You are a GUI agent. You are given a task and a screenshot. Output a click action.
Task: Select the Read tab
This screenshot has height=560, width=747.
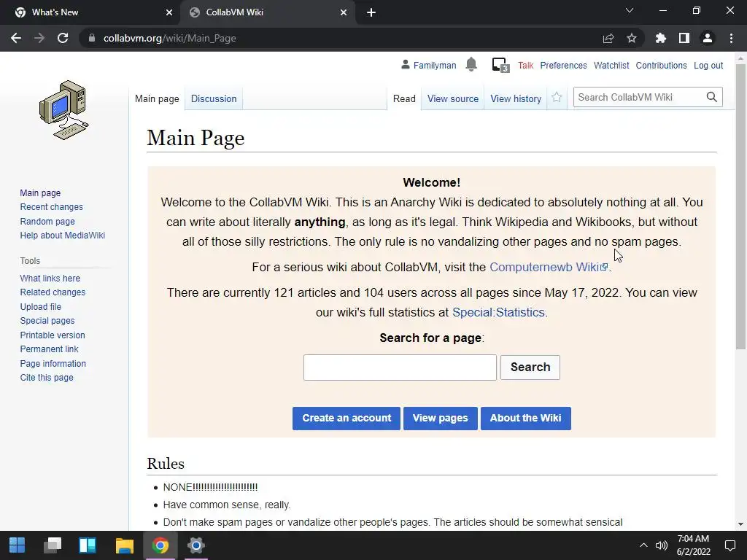(404, 98)
